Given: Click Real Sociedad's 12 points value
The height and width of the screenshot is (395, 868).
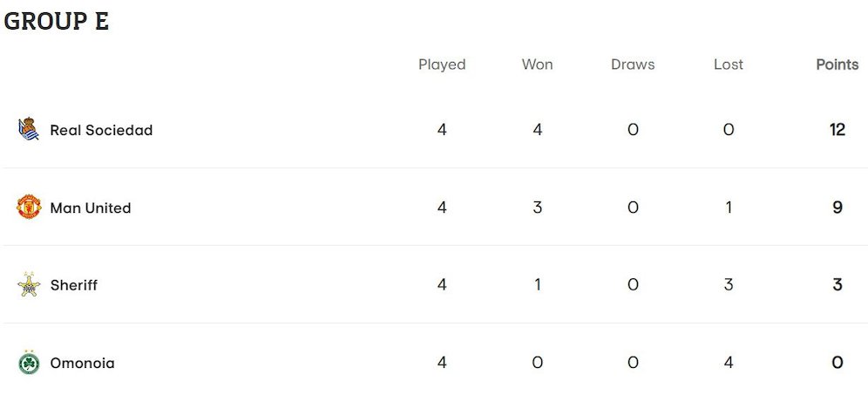Looking at the screenshot, I should coord(837,130).
